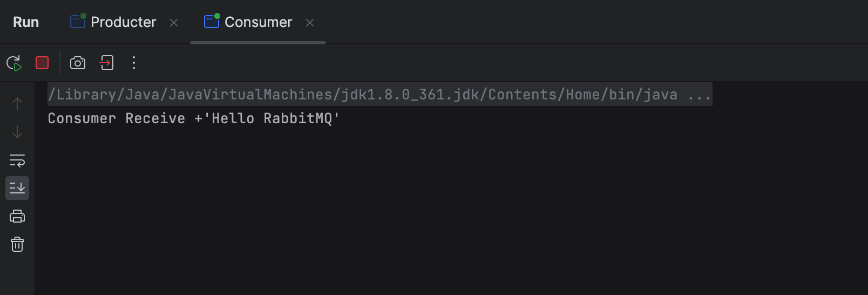Expand the folded java command line
The image size is (868, 295).
pyautogui.click(x=699, y=95)
